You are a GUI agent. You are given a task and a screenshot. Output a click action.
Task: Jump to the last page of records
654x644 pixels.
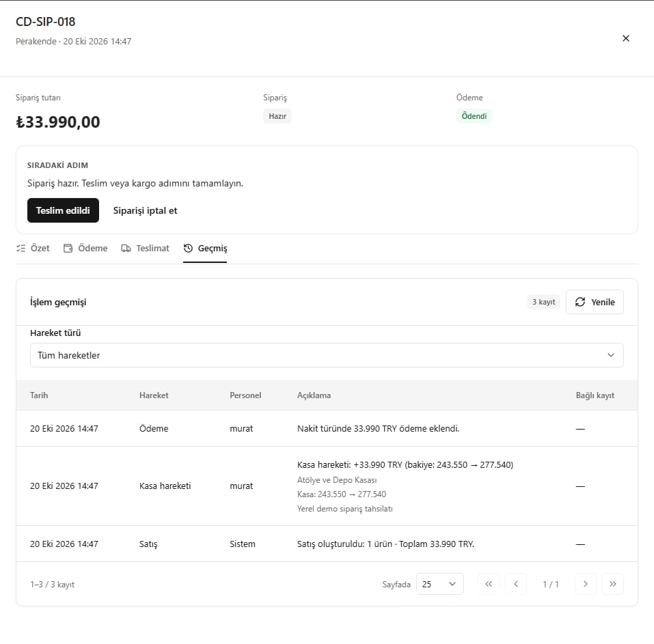(613, 584)
